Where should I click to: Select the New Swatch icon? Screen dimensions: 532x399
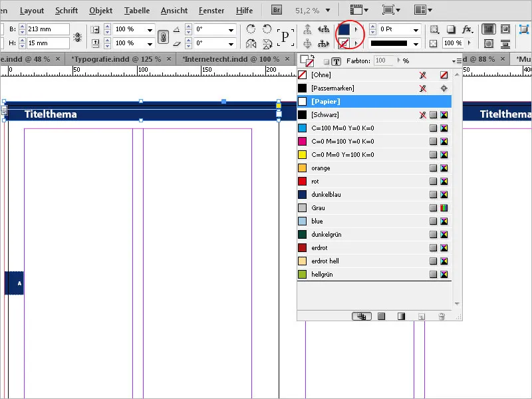pos(422,317)
